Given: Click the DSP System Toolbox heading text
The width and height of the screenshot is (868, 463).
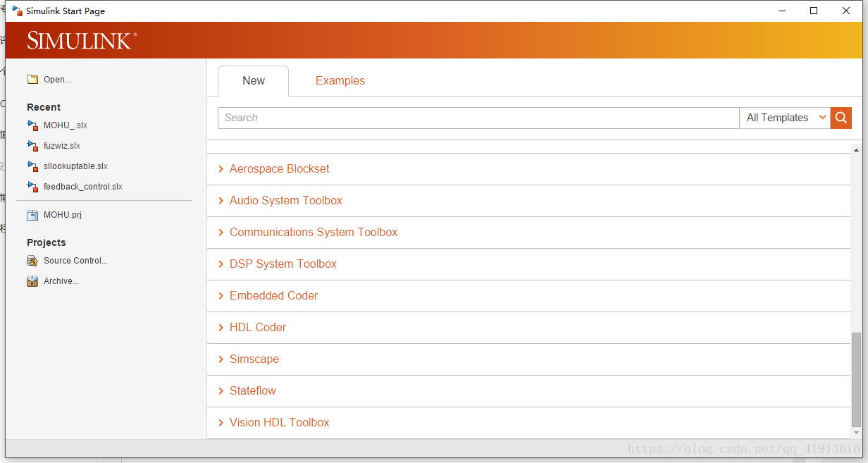Looking at the screenshot, I should [x=283, y=264].
